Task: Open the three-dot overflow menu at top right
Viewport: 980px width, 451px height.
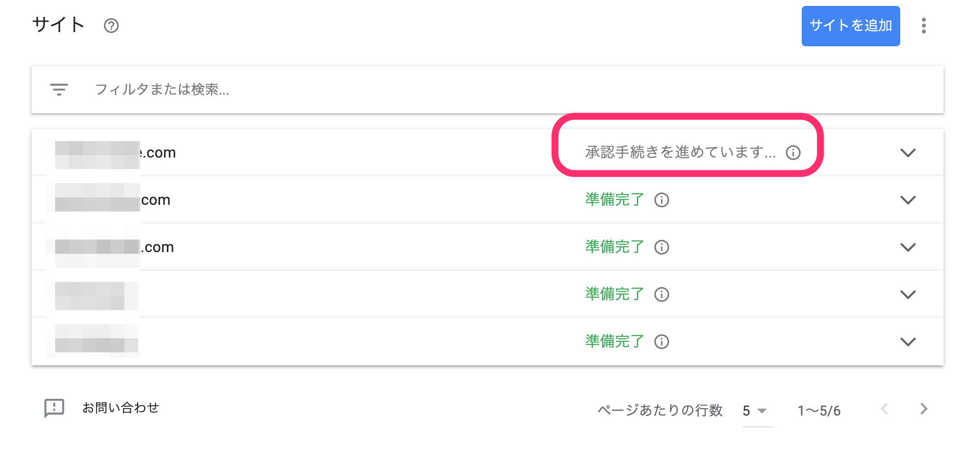Action: click(x=925, y=26)
